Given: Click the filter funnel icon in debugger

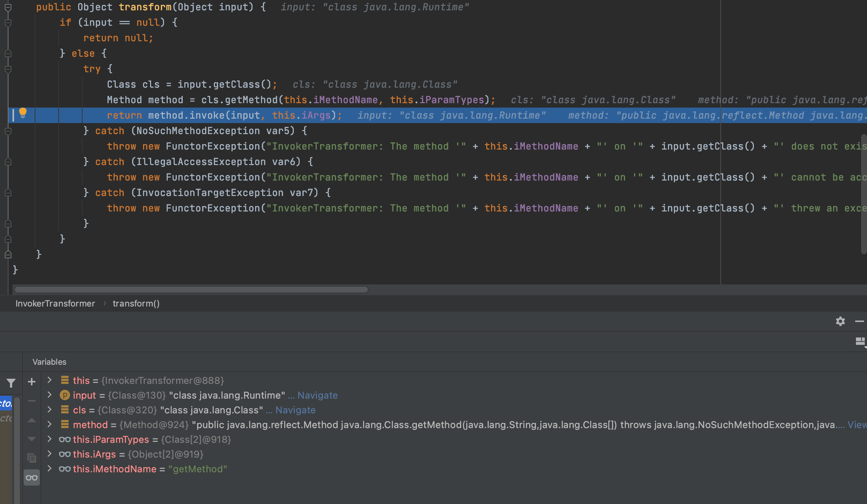Looking at the screenshot, I should (x=11, y=383).
